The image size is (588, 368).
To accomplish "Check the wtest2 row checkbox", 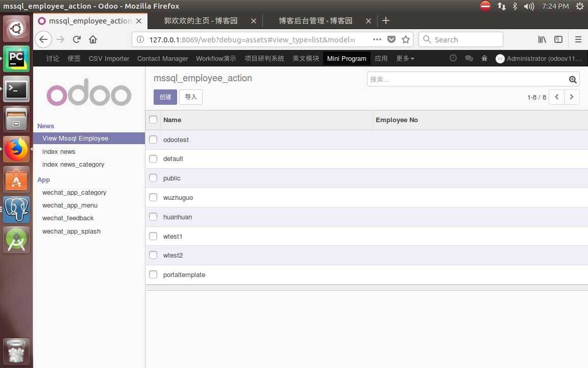I will pos(153,255).
